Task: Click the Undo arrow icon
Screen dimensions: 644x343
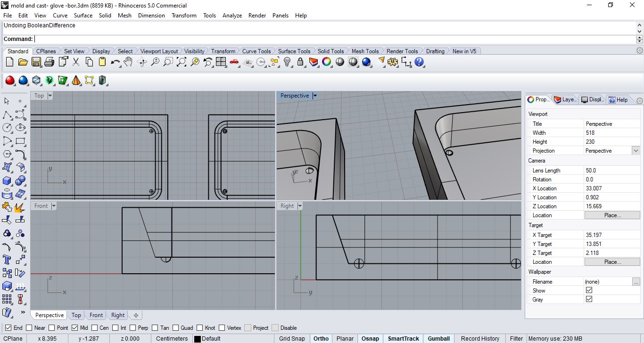Action: 115,62
